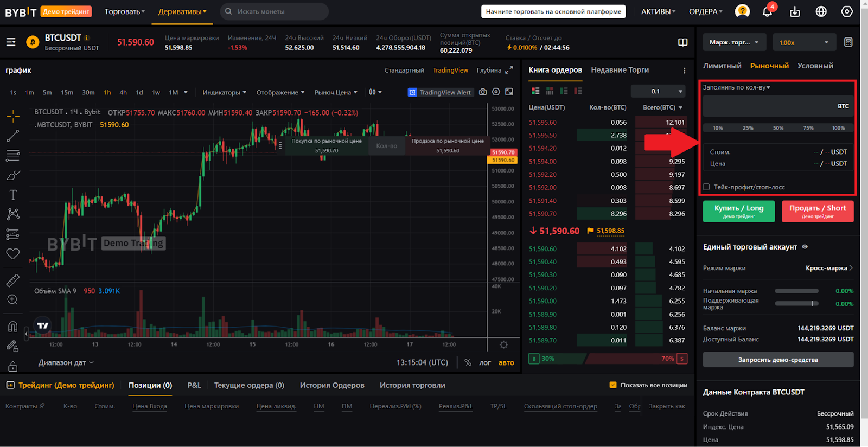Select the trend line drawing tool
This screenshot has height=447, width=868.
13,136
